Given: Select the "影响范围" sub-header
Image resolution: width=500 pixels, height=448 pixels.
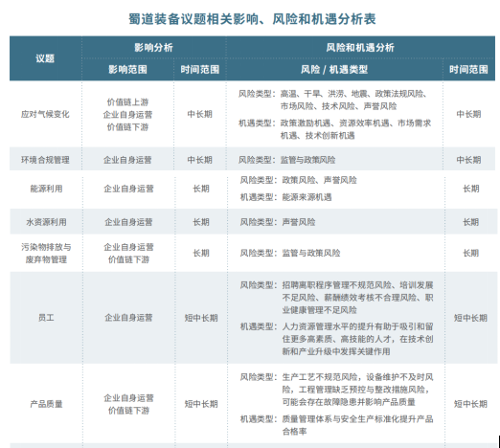Looking at the screenshot, I should (x=127, y=70).
